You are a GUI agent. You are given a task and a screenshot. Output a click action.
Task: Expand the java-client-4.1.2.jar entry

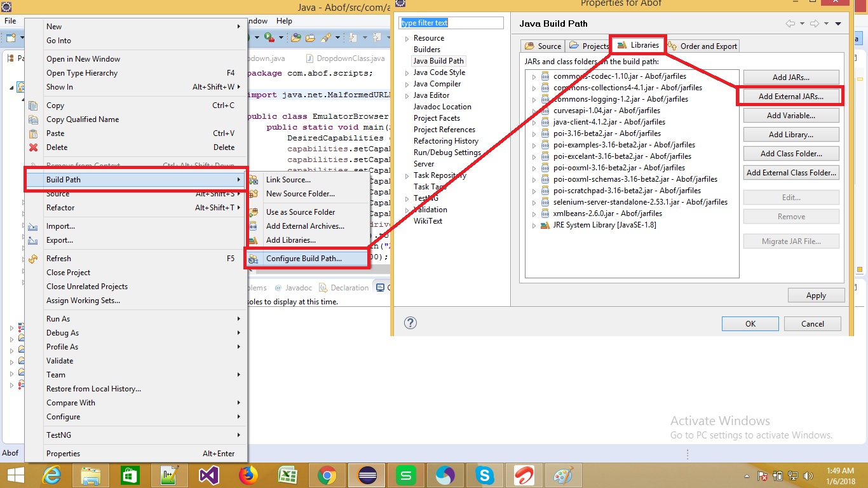[534, 122]
